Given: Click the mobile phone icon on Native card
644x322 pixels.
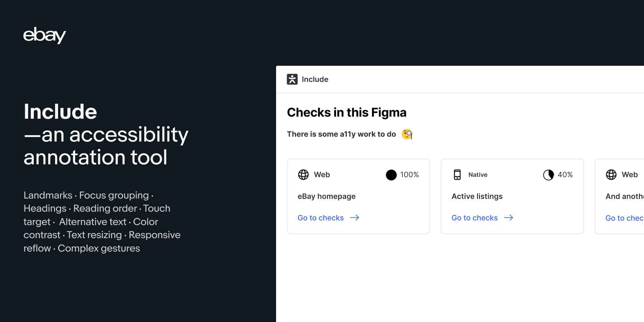Looking at the screenshot, I should click(x=458, y=175).
